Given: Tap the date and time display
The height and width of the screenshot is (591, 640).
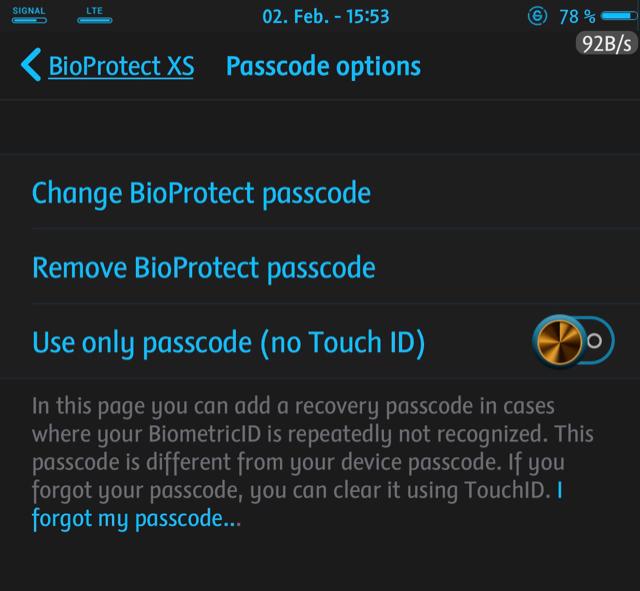Looking at the screenshot, I should click(x=325, y=17).
